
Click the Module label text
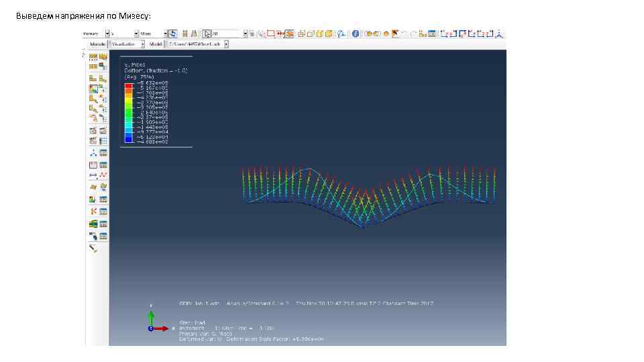[98, 44]
